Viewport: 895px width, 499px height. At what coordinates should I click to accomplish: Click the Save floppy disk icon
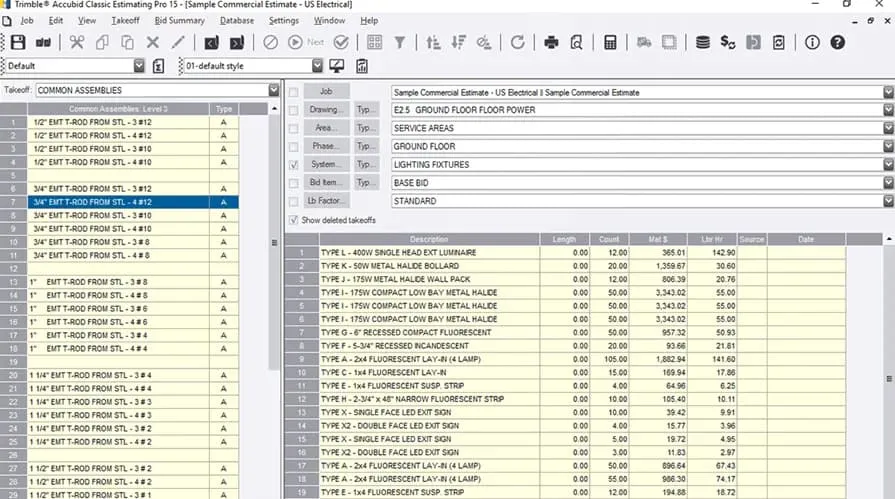pos(18,42)
